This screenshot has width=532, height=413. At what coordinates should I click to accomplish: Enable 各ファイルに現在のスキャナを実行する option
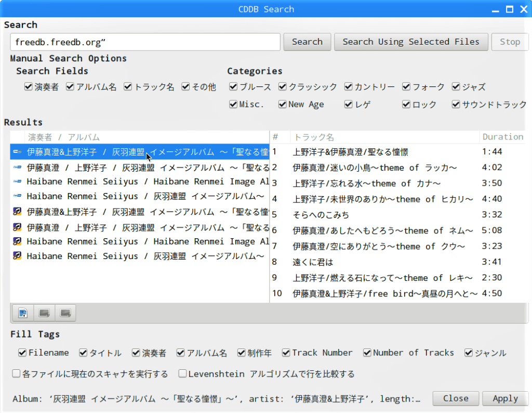tap(16, 373)
